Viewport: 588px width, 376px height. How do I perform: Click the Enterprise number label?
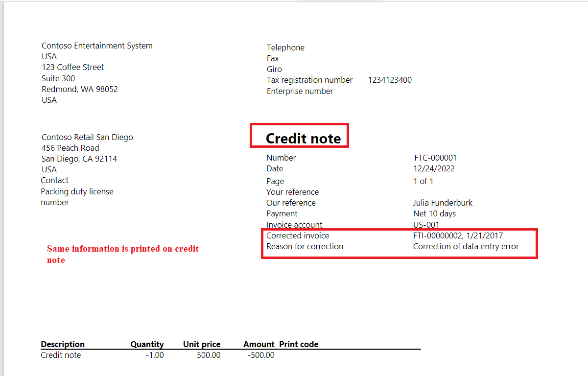pos(300,91)
